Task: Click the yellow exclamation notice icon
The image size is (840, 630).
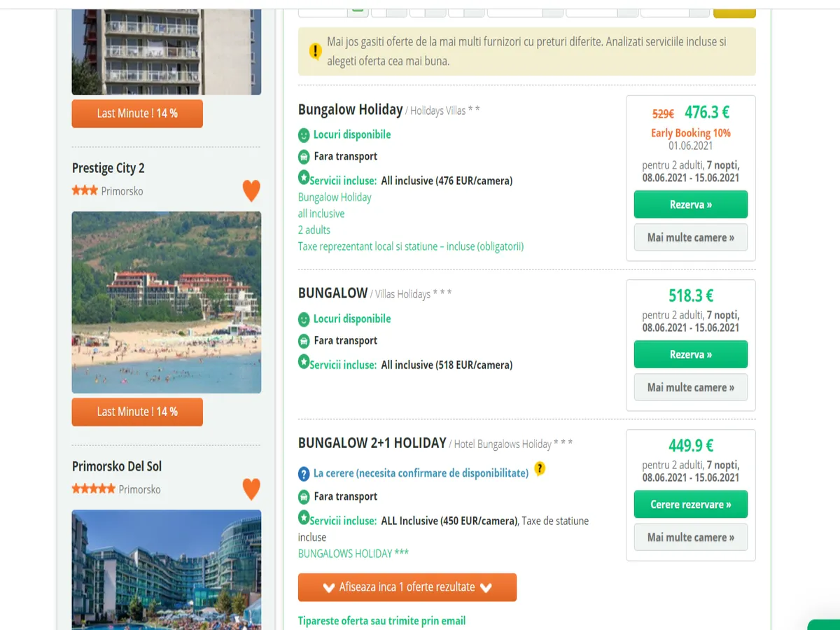Action: point(315,51)
